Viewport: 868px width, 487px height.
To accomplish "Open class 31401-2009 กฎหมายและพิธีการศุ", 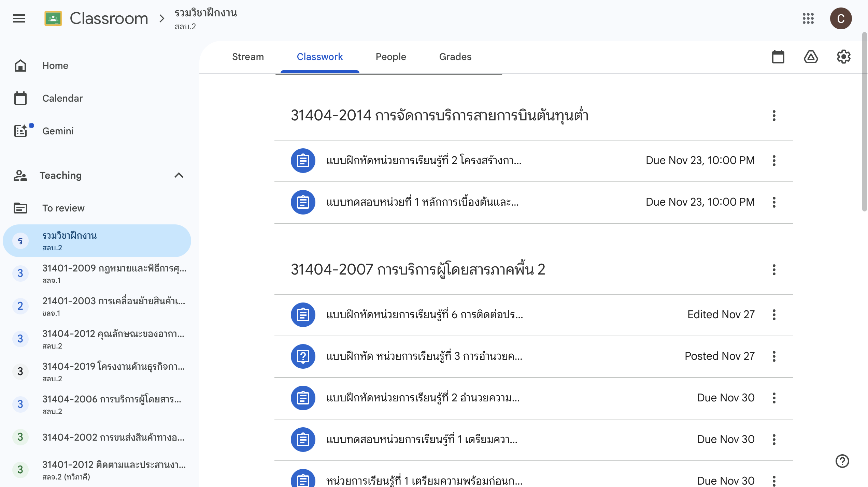I will 97,274.
